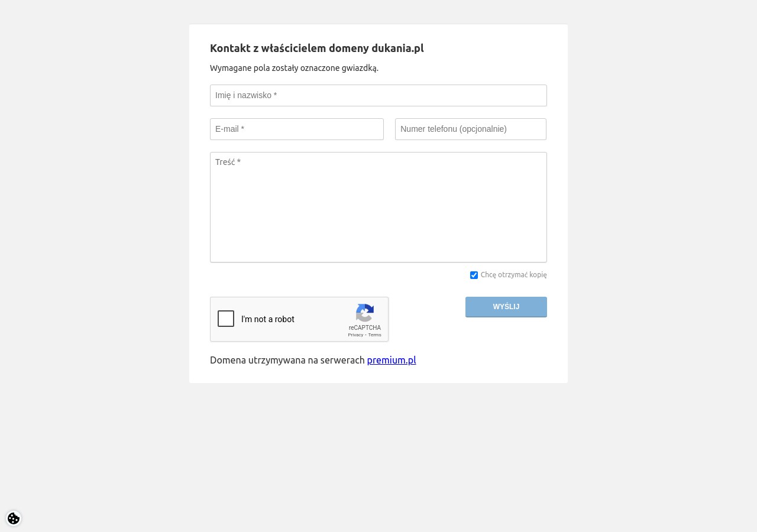Open the reCAPTCHA Terms link
Viewport: 757px width, 532px height.
(x=375, y=335)
